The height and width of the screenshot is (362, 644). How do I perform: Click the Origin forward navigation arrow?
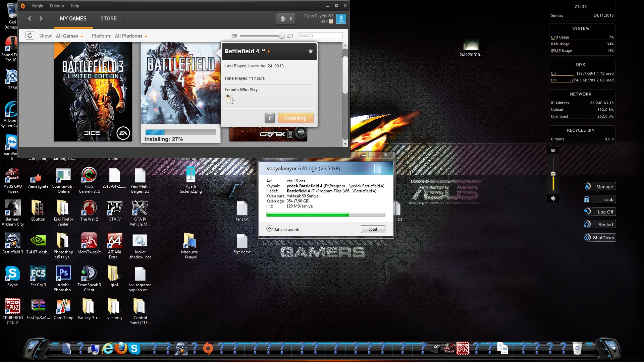(41, 18)
